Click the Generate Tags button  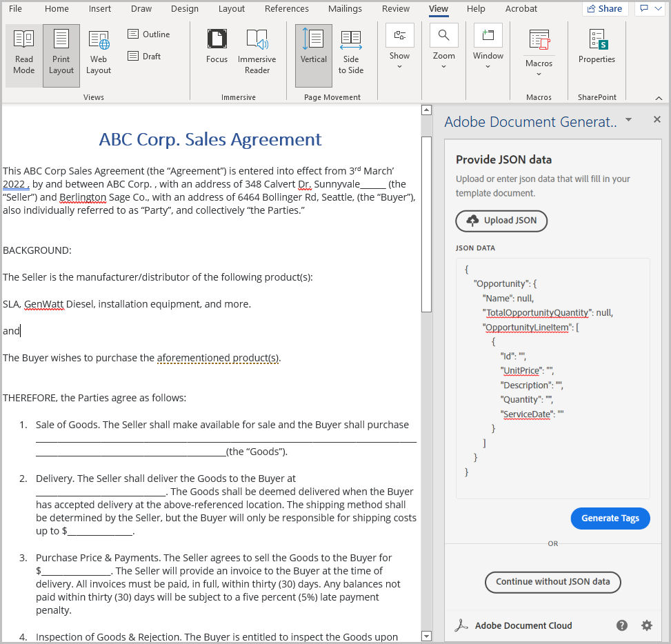tap(610, 519)
